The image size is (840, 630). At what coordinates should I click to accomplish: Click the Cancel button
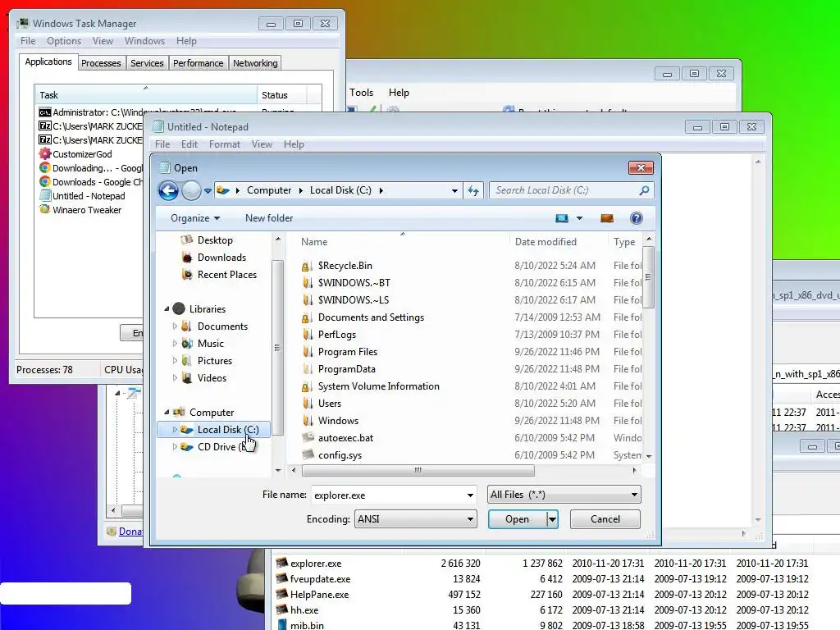pos(605,519)
